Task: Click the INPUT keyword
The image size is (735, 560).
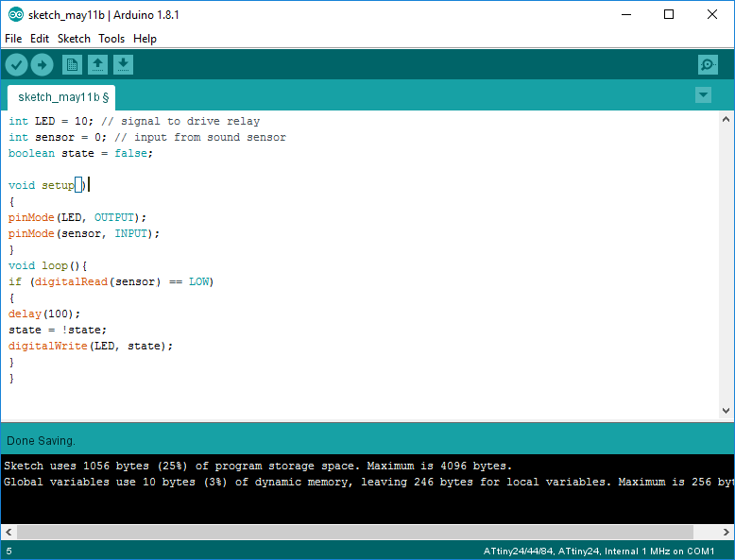Action: point(131,233)
